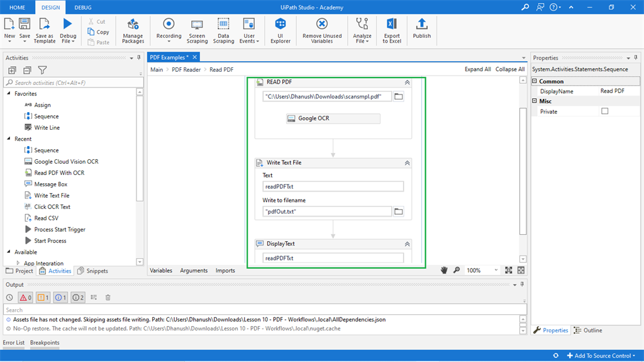Image resolution: width=644 pixels, height=362 pixels.
Task: Toggle timestamps clock icon in Output
Action: pos(9,297)
